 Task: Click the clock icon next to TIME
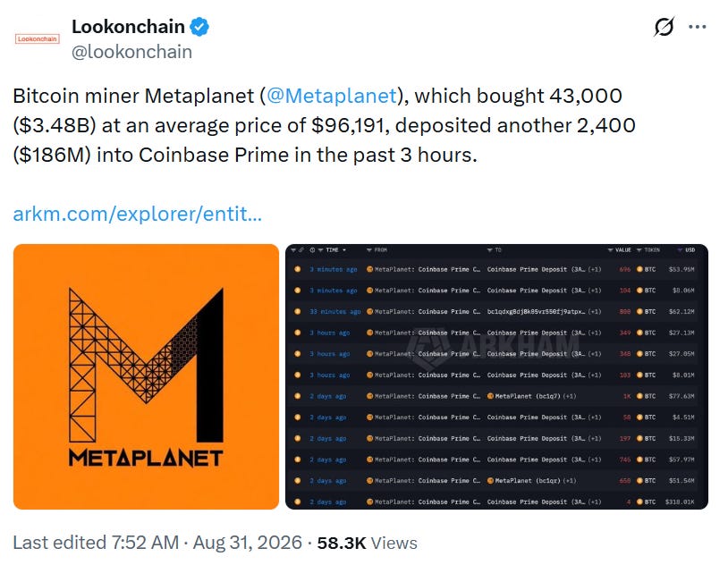pos(312,249)
